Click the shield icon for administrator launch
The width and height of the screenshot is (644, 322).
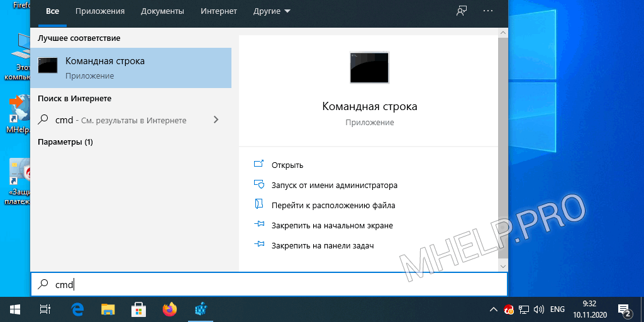[x=258, y=185]
